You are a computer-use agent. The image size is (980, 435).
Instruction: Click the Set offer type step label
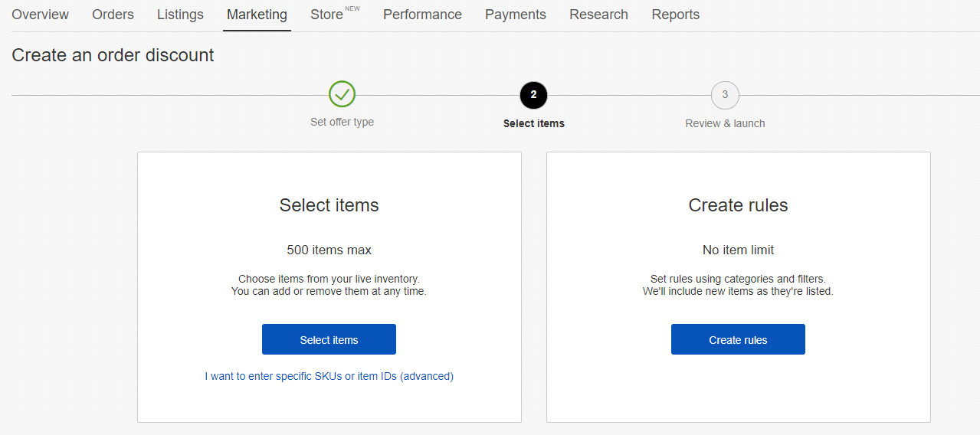(x=342, y=122)
